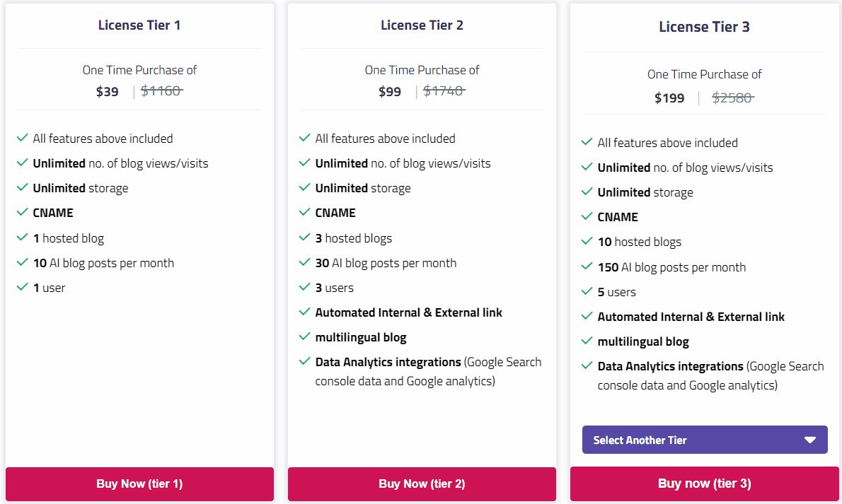Select the License Tier 2 card title
The height and width of the screenshot is (504, 842).
tap(422, 25)
